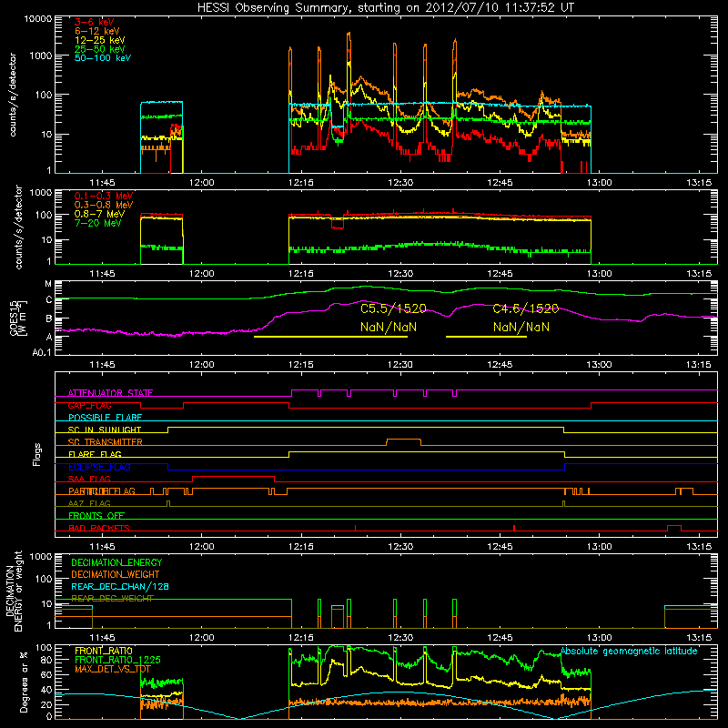The image size is (728, 728).
Task: Select the 25-50 keV legend label
Action: click(x=100, y=49)
